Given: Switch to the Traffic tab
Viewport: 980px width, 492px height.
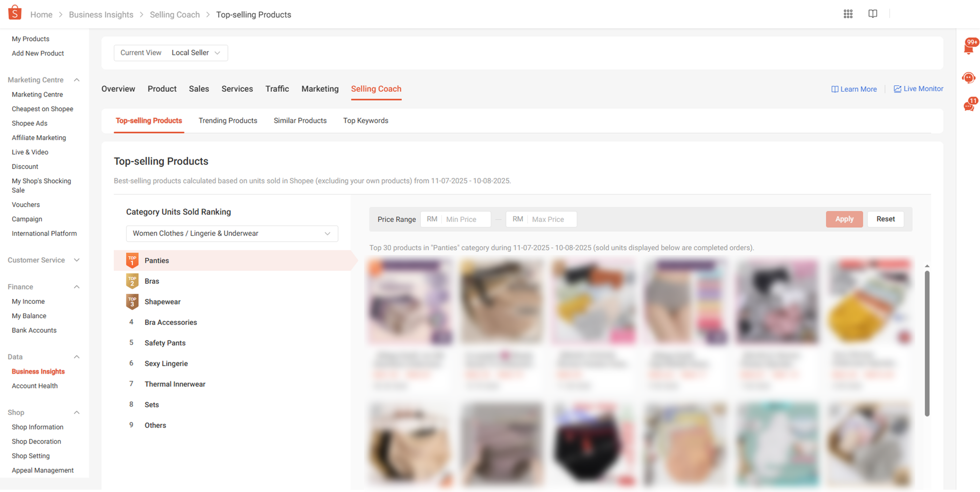Looking at the screenshot, I should pos(277,89).
